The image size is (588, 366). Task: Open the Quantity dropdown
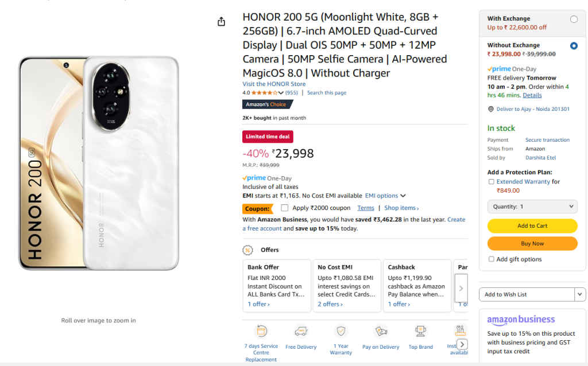[x=532, y=207]
